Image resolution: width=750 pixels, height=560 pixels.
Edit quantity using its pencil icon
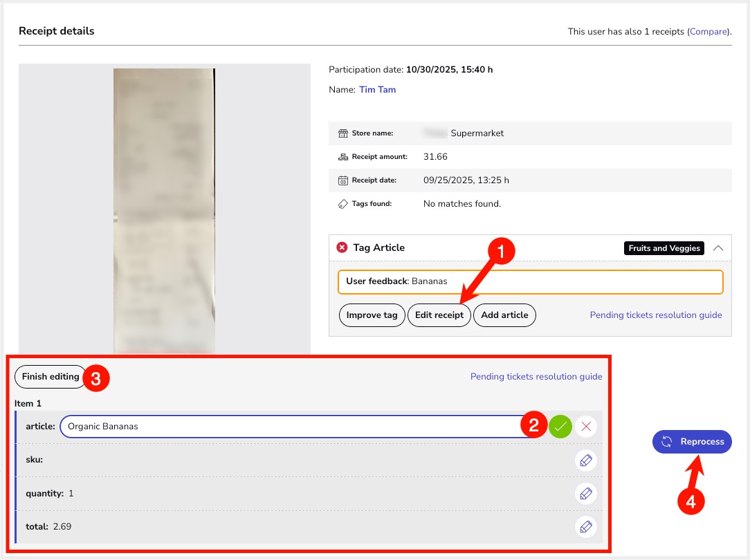pyautogui.click(x=585, y=494)
